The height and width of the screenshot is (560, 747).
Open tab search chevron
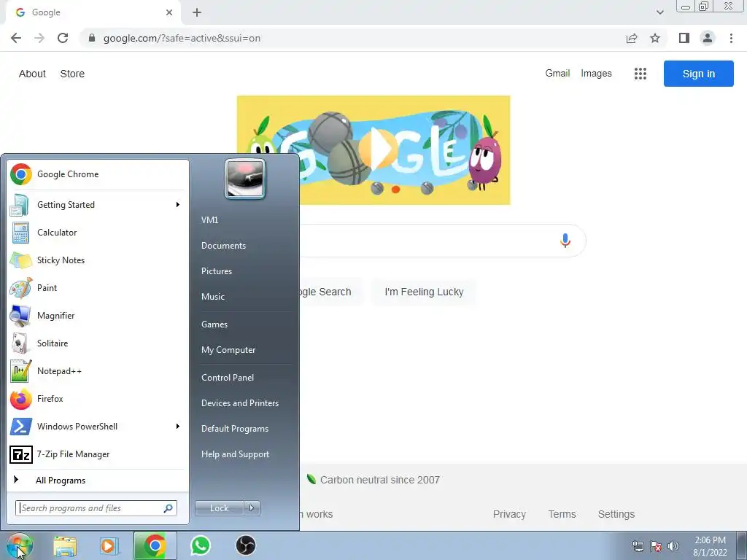click(659, 13)
